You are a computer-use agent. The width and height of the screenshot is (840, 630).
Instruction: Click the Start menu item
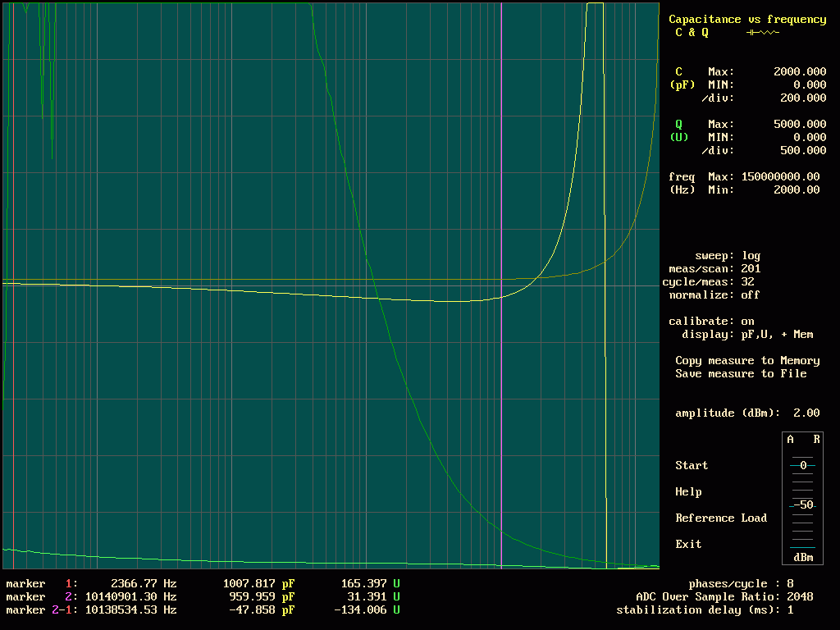pyautogui.click(x=691, y=466)
